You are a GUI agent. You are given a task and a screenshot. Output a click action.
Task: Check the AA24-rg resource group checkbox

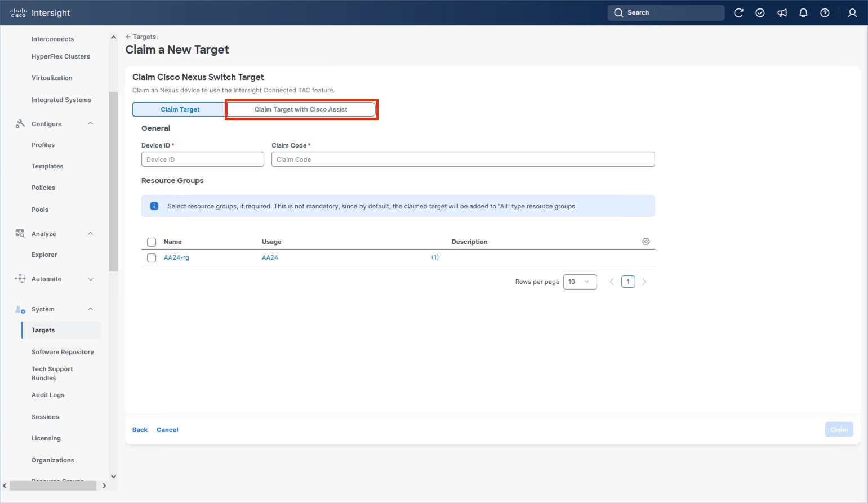152,258
